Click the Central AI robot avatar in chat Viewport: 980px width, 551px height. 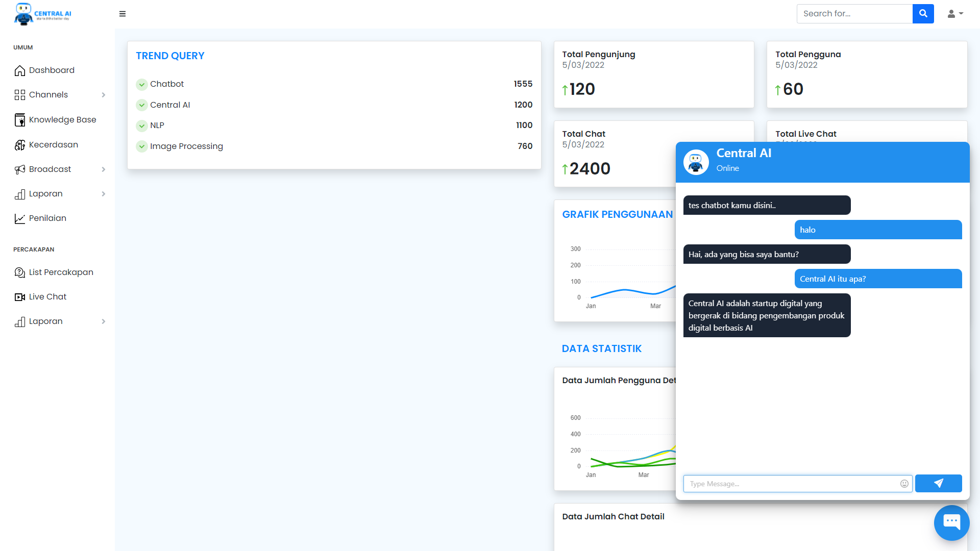(x=696, y=162)
